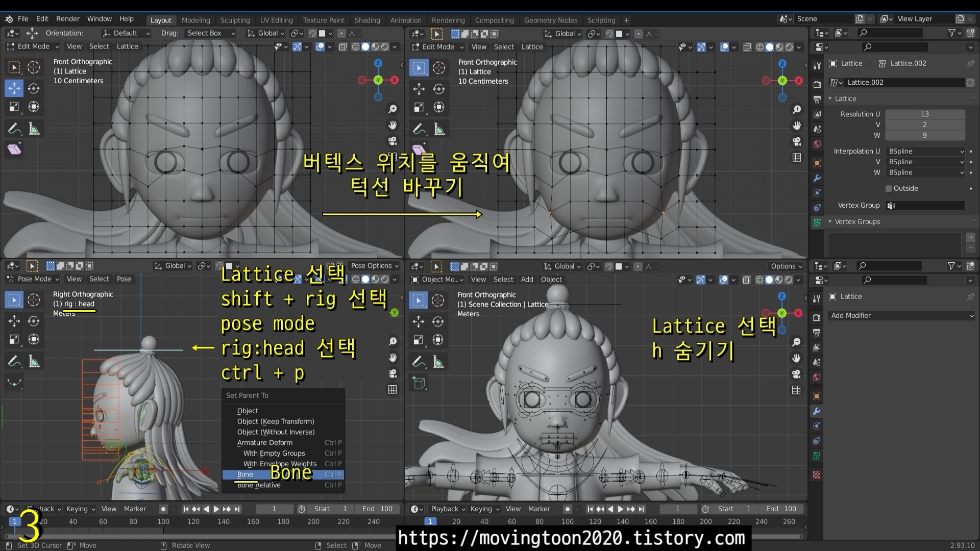Enable rendered shading in top-left viewport

[x=385, y=46]
